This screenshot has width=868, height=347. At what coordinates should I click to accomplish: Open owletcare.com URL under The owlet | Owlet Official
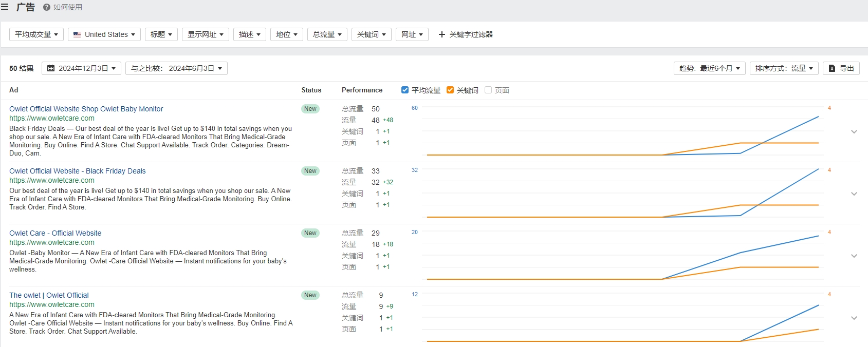pyautogui.click(x=52, y=304)
